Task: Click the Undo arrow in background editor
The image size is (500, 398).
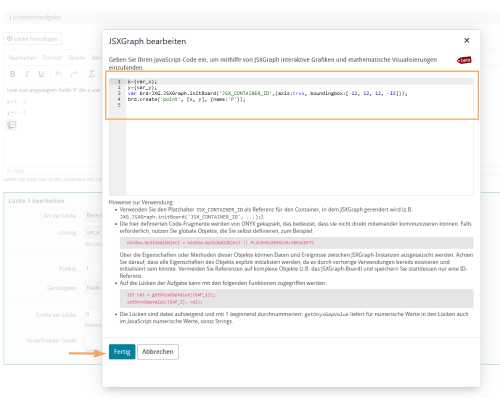Action: [x=59, y=74]
